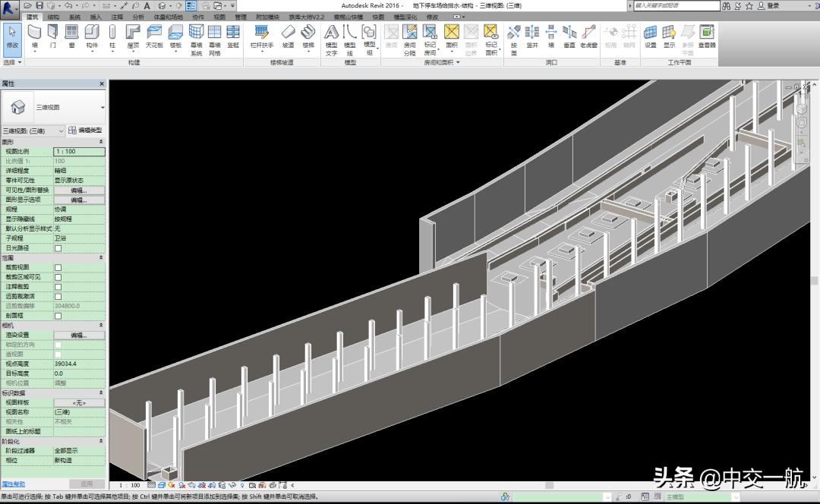Toggle the 裁剪视图 checkbox
Image resolution: width=820 pixels, height=504 pixels.
point(58,267)
